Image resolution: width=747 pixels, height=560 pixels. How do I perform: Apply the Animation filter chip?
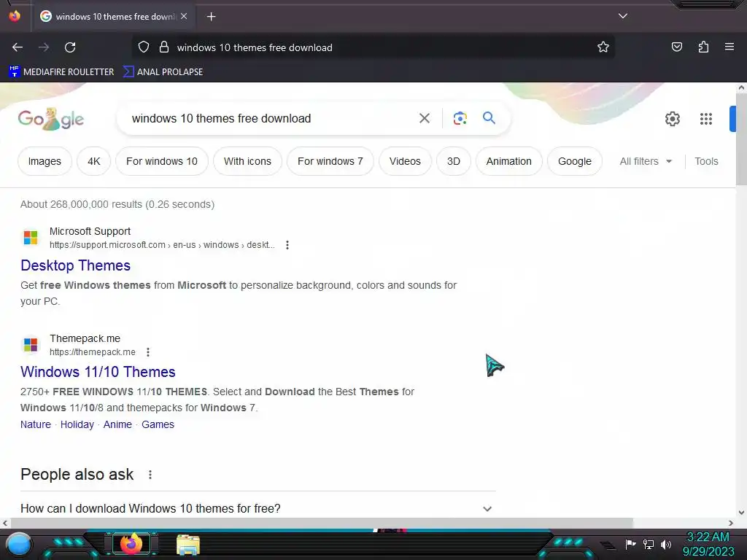click(508, 161)
